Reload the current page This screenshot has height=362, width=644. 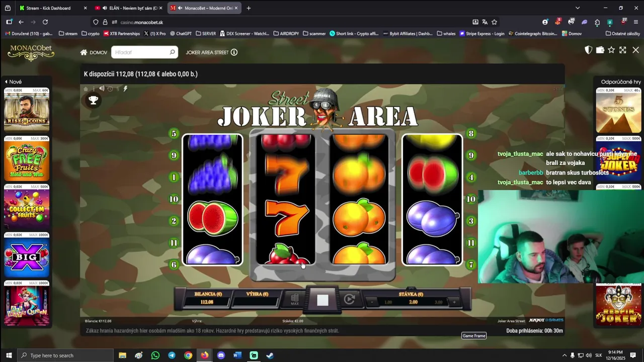click(x=45, y=22)
